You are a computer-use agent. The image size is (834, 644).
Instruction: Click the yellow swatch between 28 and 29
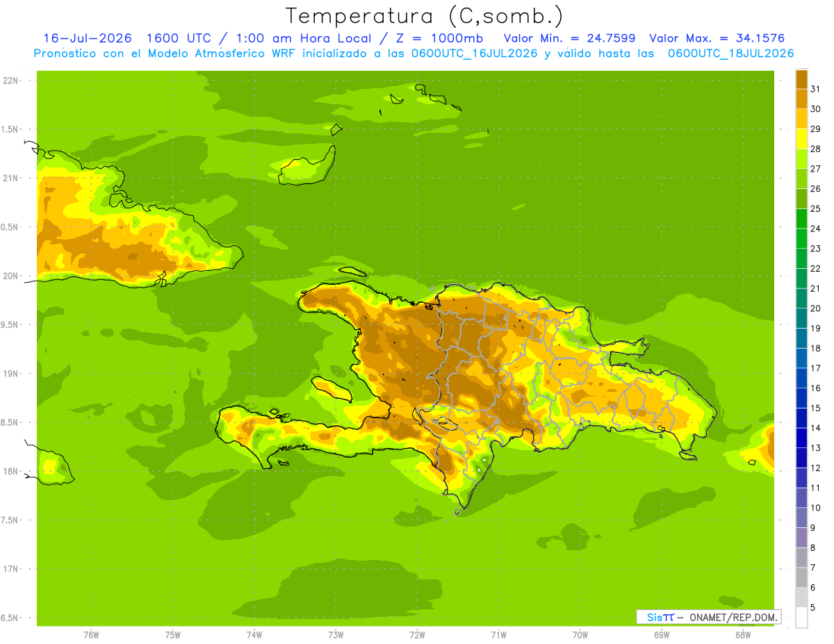click(801, 139)
